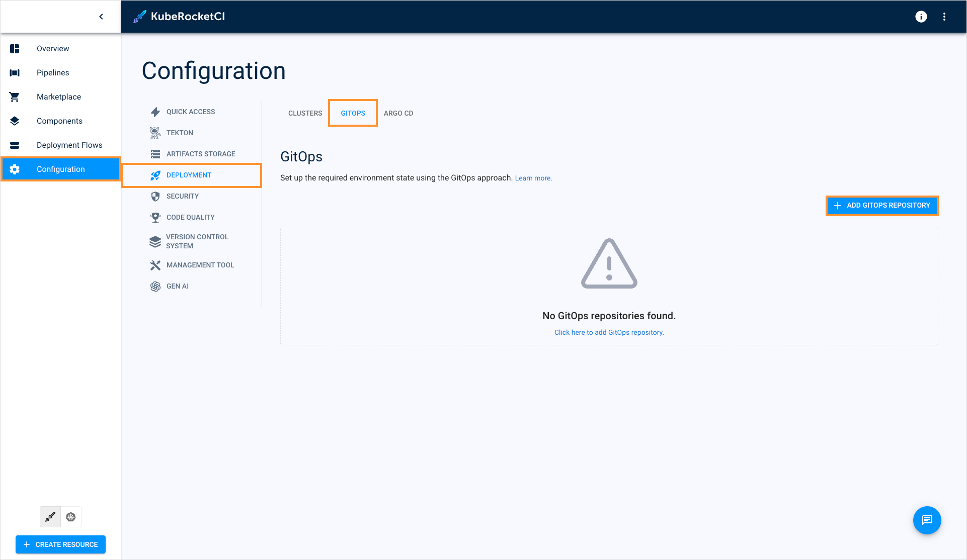Select the MANAGEMENT TOOL menu item
Viewport: 967px width, 560px height.
coord(200,264)
